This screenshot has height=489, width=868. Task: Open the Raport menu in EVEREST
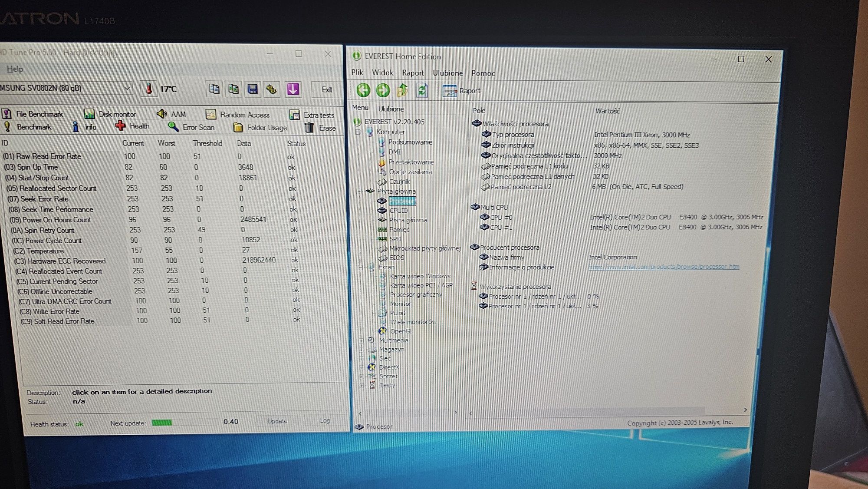pos(413,73)
